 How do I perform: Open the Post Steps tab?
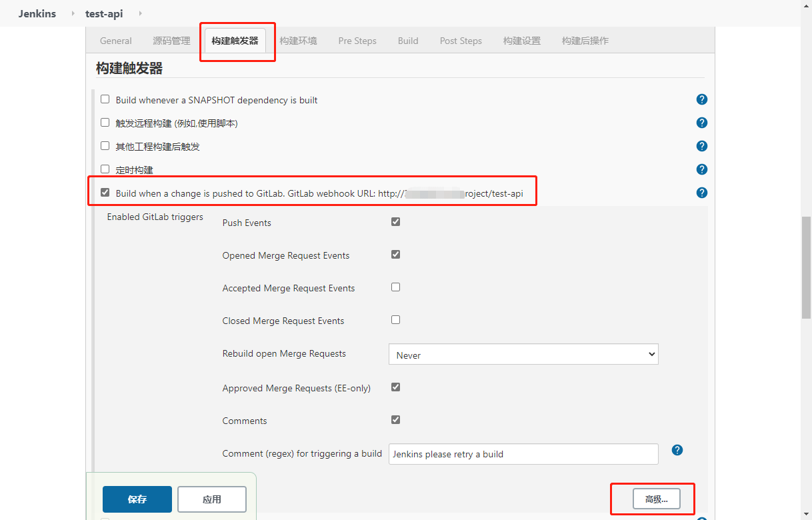pos(461,41)
